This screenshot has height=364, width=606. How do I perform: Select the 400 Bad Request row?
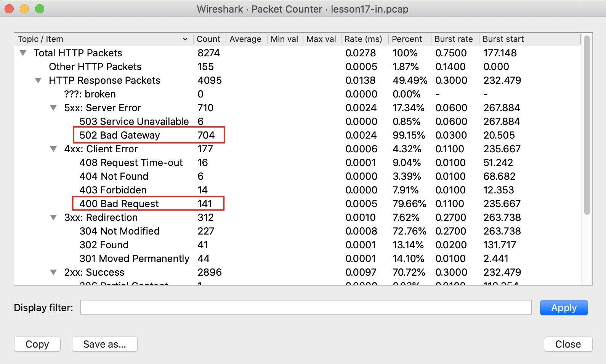pyautogui.click(x=119, y=204)
